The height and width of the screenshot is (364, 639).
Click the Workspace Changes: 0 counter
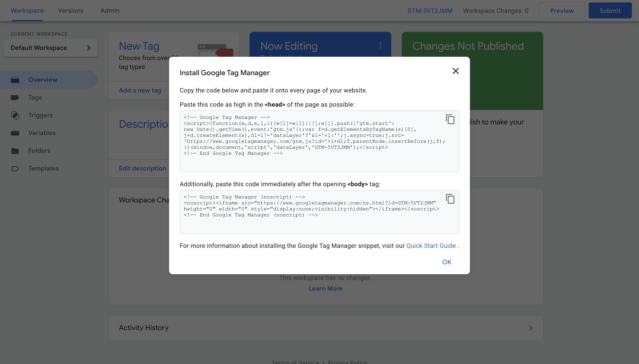[x=496, y=11]
